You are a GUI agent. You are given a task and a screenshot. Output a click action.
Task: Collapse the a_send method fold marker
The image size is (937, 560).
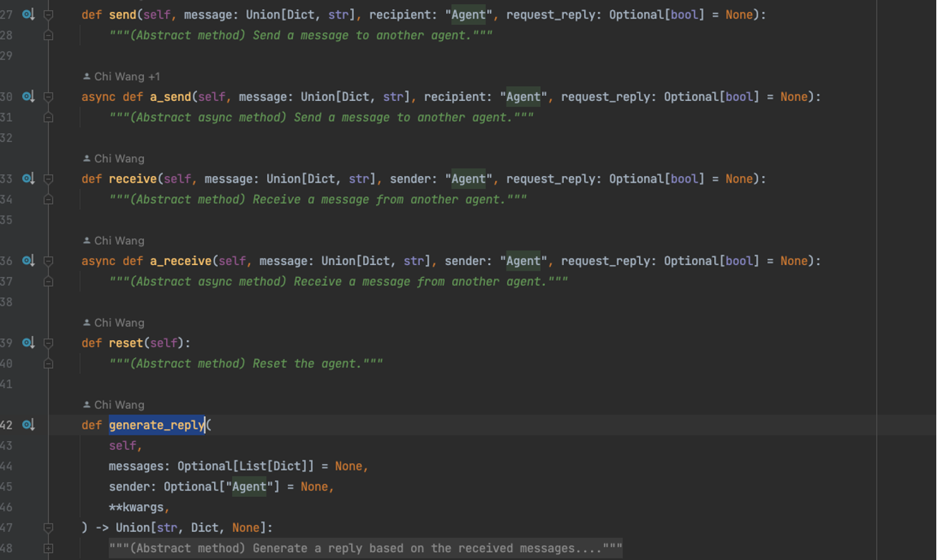click(x=49, y=97)
